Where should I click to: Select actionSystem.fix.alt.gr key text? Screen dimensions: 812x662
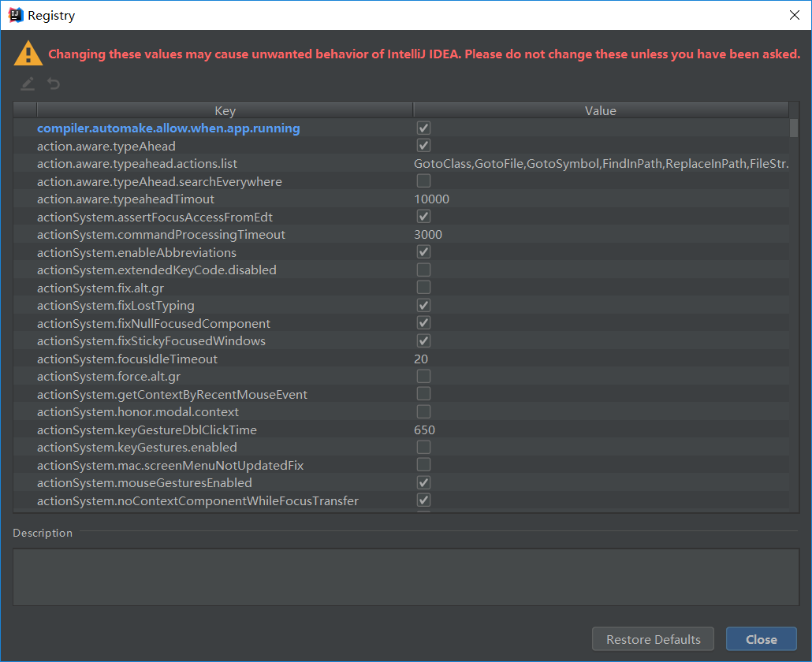[100, 288]
